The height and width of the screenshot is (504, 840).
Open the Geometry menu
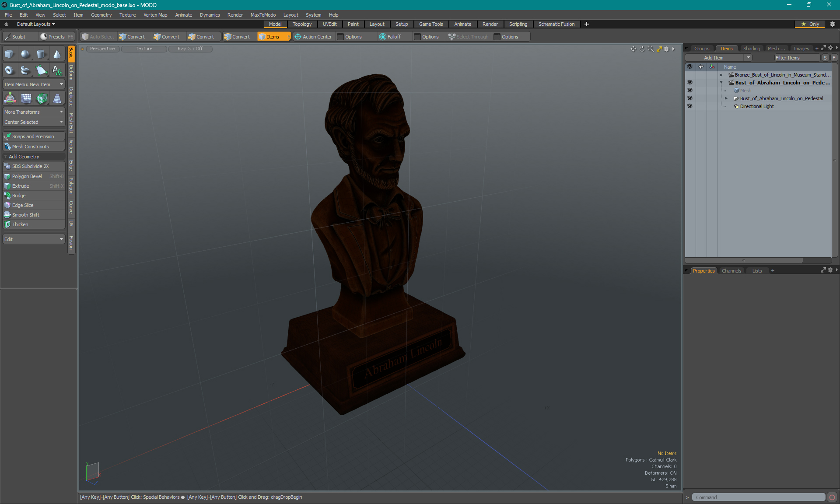(x=101, y=15)
